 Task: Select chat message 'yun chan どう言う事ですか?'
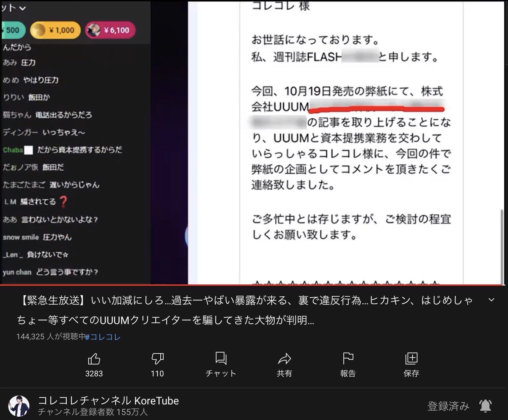tap(51, 272)
